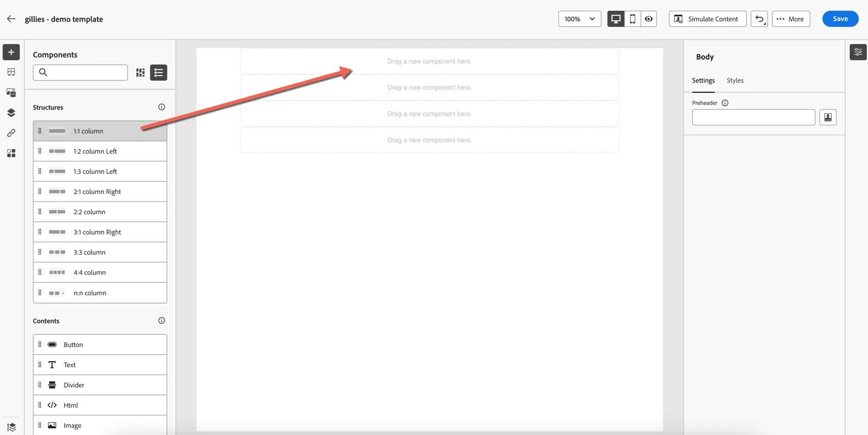
Task: Show info about the Preheader field
Action: pos(725,103)
